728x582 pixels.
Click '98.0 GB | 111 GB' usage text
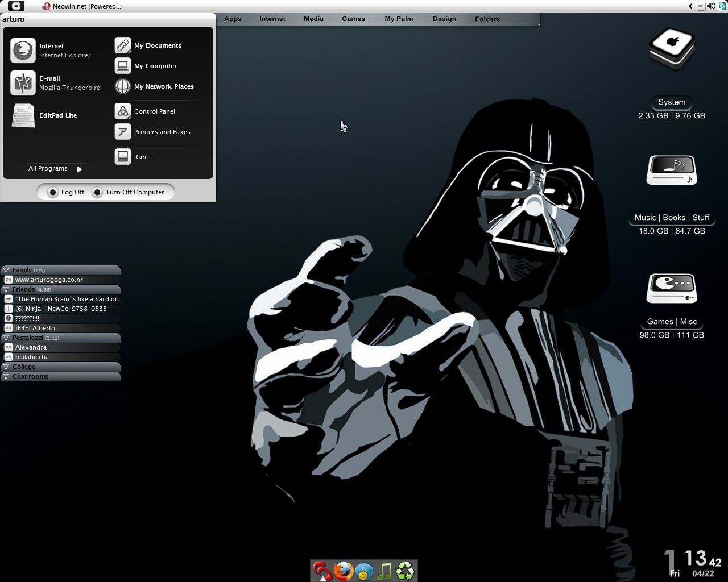pos(672,335)
